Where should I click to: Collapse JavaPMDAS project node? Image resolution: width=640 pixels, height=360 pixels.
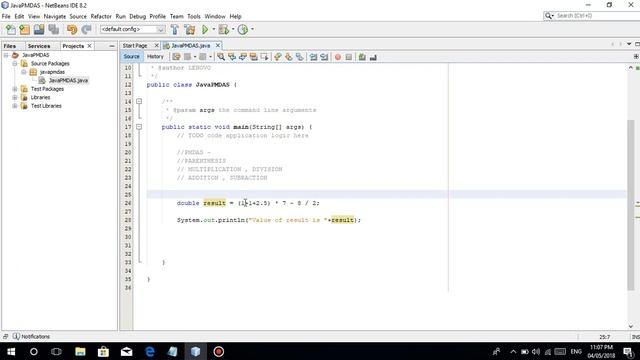pyautogui.click(x=6, y=55)
